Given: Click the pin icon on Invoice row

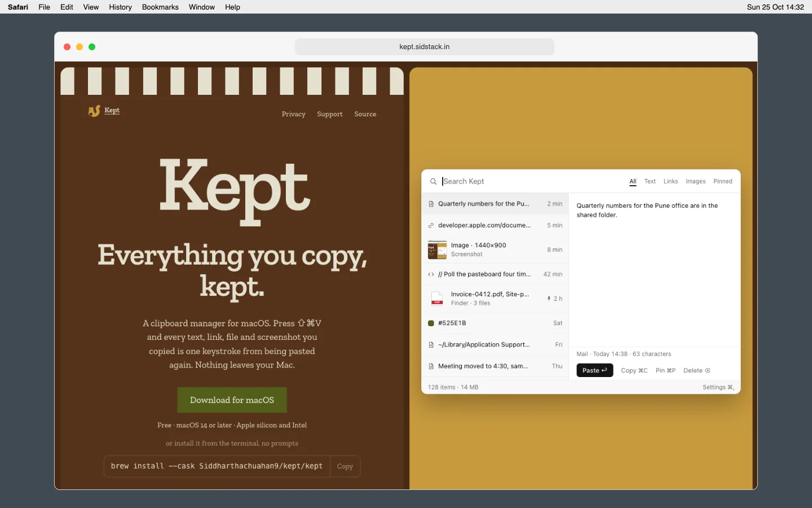Looking at the screenshot, I should coord(549,299).
